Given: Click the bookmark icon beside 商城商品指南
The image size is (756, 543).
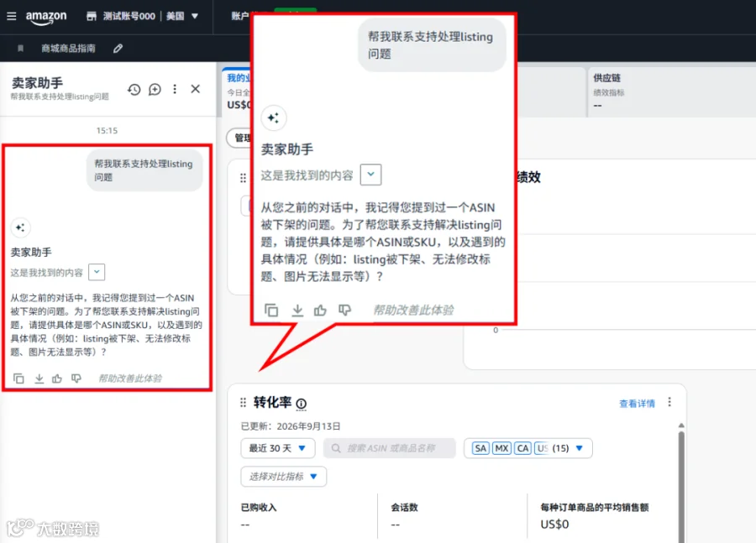Looking at the screenshot, I should click(x=21, y=48).
